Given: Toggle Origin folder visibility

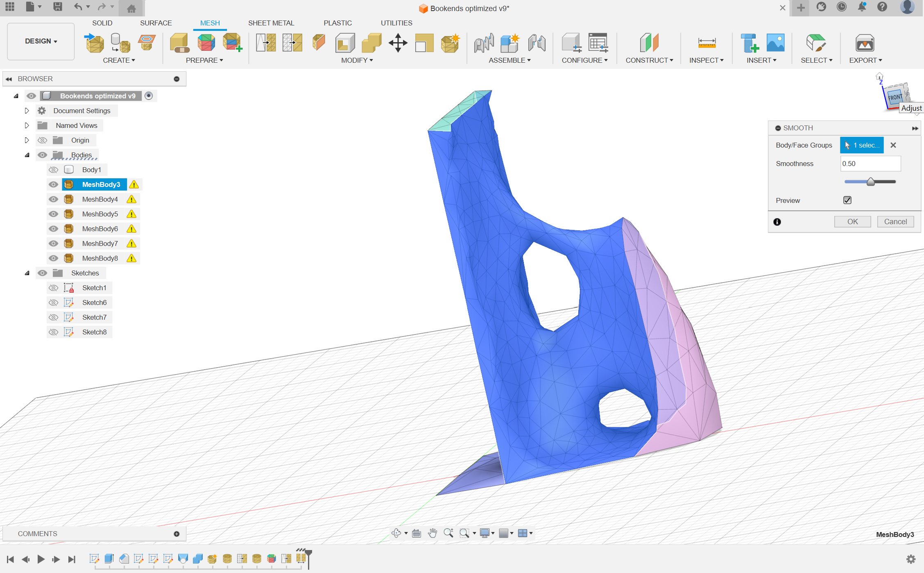Looking at the screenshot, I should 42,140.
